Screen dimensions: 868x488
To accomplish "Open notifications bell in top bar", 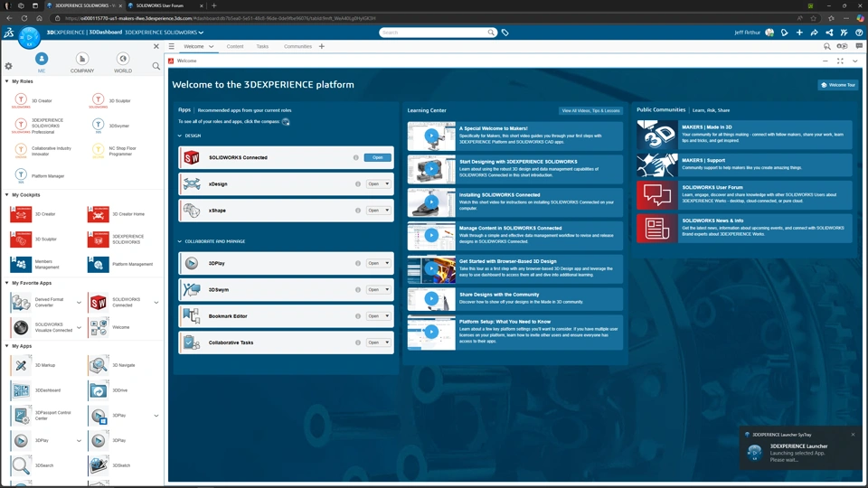I will point(785,33).
